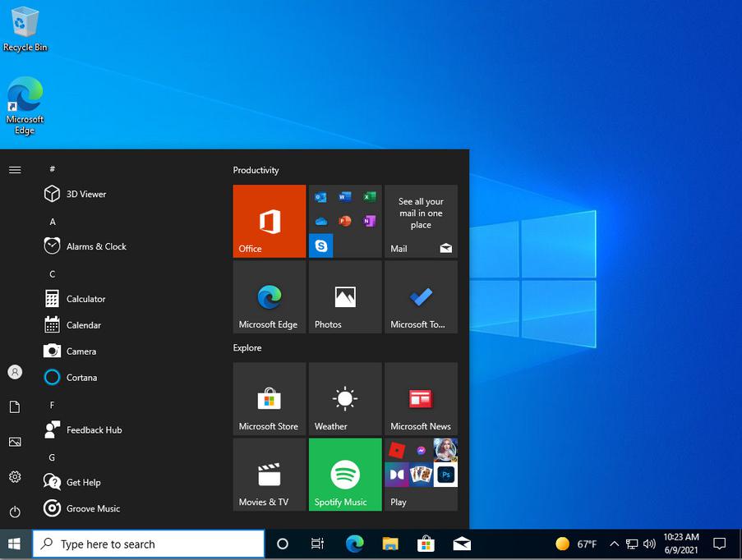742x560 pixels.
Task: Open the power options menu
Action: [x=14, y=512]
